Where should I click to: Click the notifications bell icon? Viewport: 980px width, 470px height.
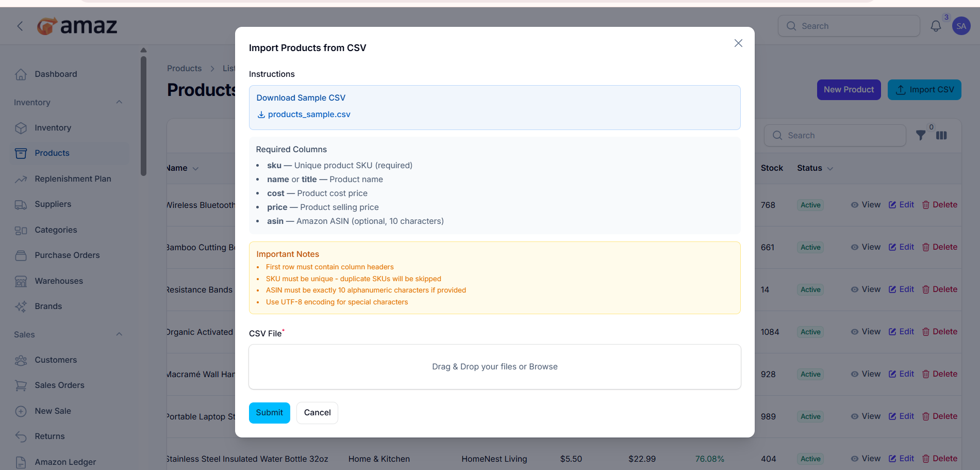pyautogui.click(x=935, y=26)
